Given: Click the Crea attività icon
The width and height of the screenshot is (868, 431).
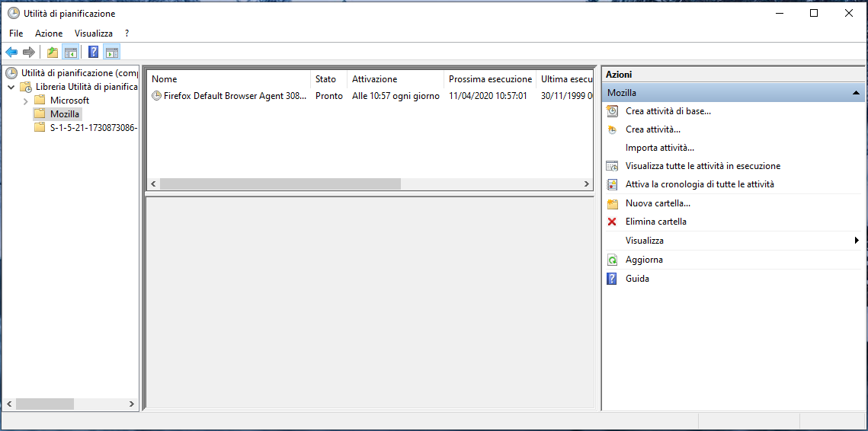Looking at the screenshot, I should (612, 130).
